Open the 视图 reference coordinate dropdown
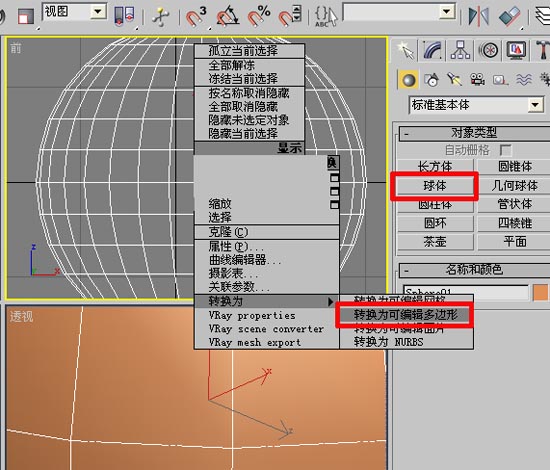This screenshot has width=550, height=470. tap(98, 12)
